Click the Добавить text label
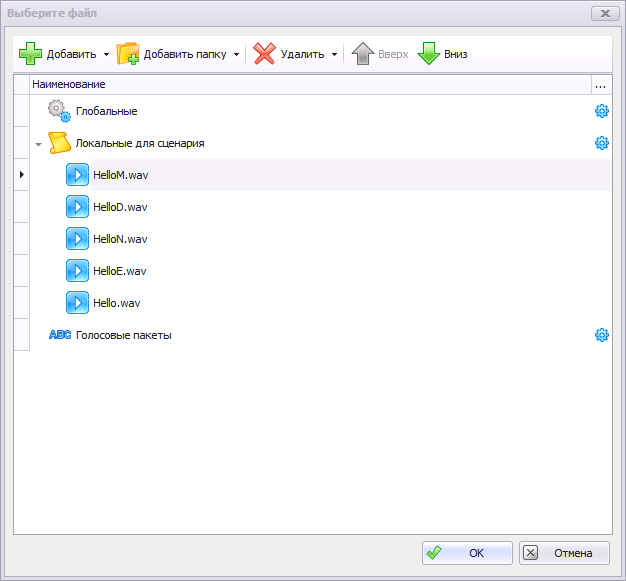Viewport: 626px width, 581px height. pyautogui.click(x=71, y=54)
